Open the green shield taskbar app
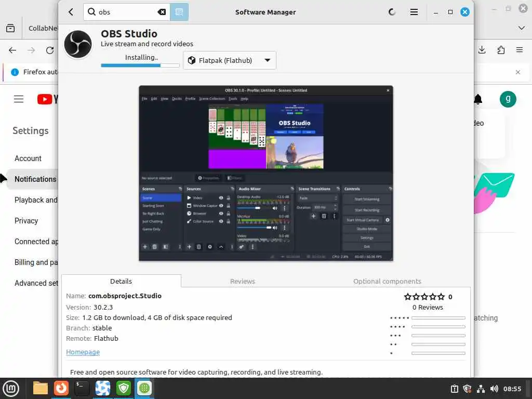This screenshot has height=399, width=532. pyautogui.click(x=124, y=388)
